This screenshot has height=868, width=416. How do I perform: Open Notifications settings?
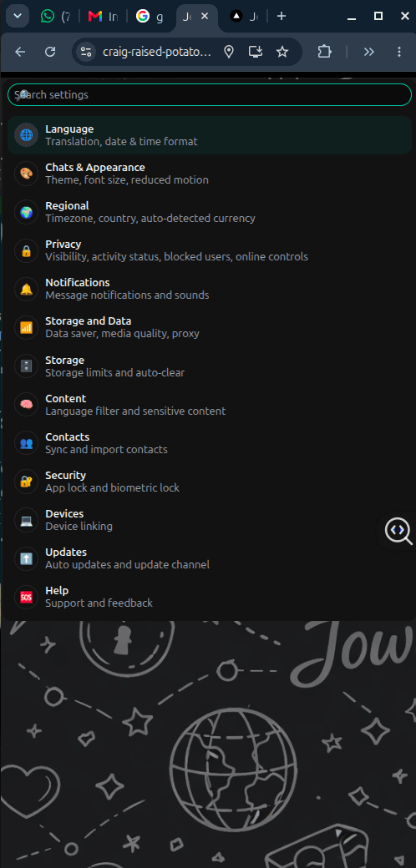click(210, 289)
